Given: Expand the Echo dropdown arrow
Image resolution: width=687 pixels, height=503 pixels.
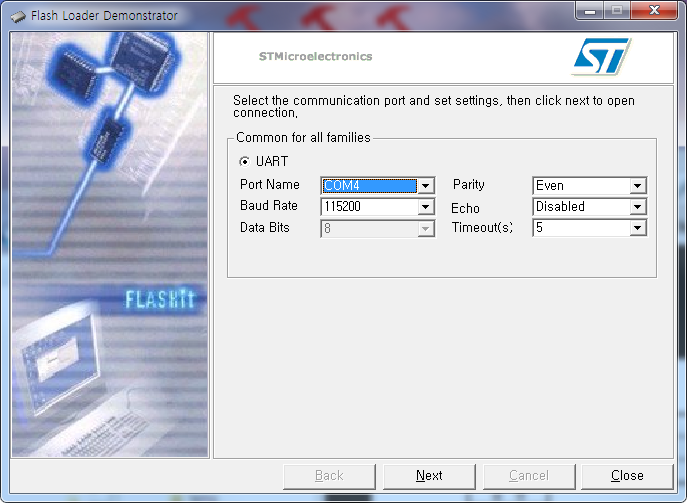Looking at the screenshot, I should point(637,207).
